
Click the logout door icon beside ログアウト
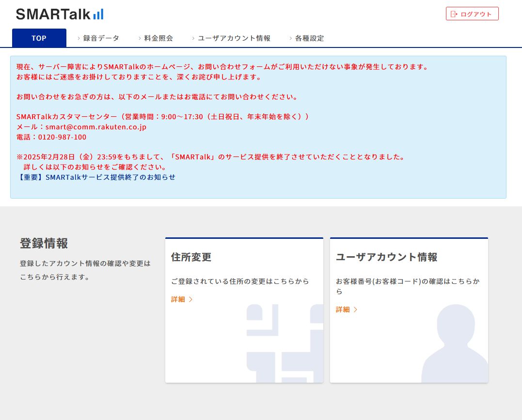pos(454,14)
